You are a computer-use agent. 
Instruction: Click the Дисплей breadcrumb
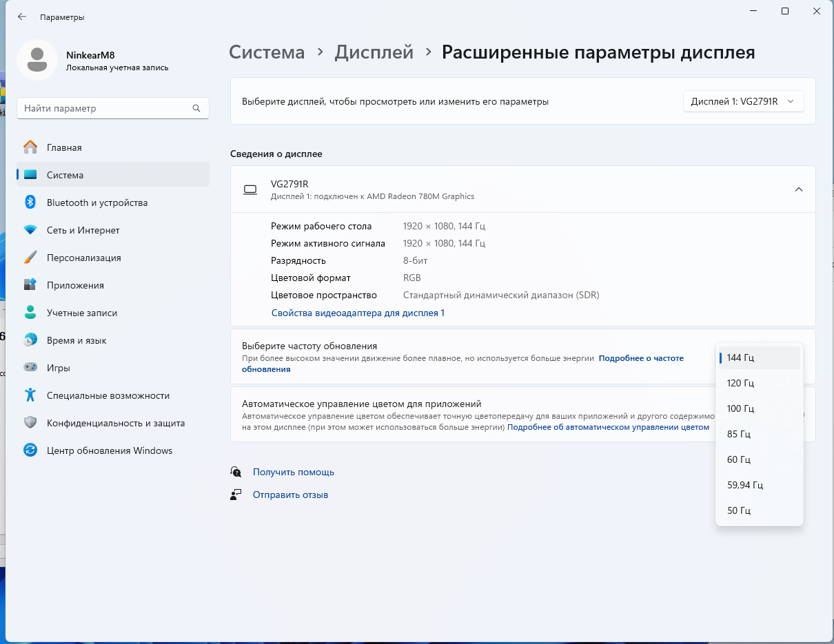[x=374, y=52]
